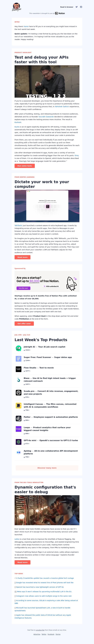Click Discover many more button
Viewport: 94px width, 644px height.
[x=47, y=468]
